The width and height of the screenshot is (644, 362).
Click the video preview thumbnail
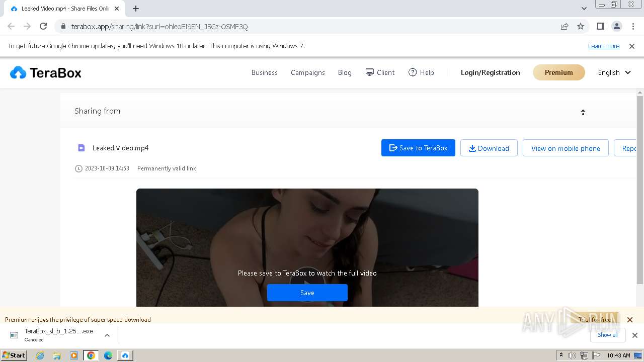click(307, 247)
